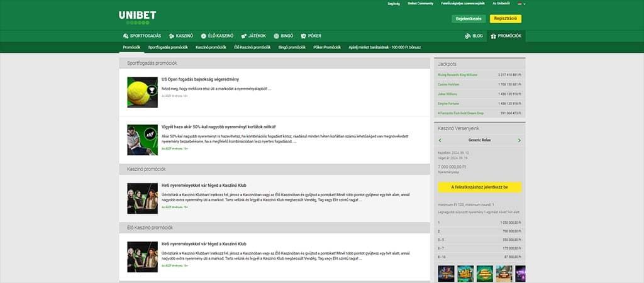
Task: Click the Generic Relax tournament name
Action: tap(479, 140)
